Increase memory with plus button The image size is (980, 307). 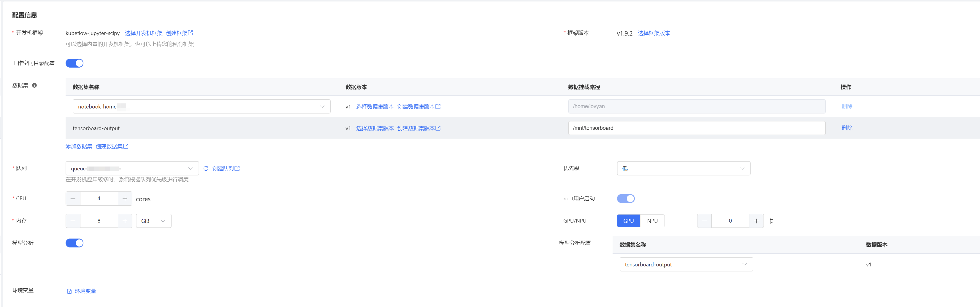point(125,221)
